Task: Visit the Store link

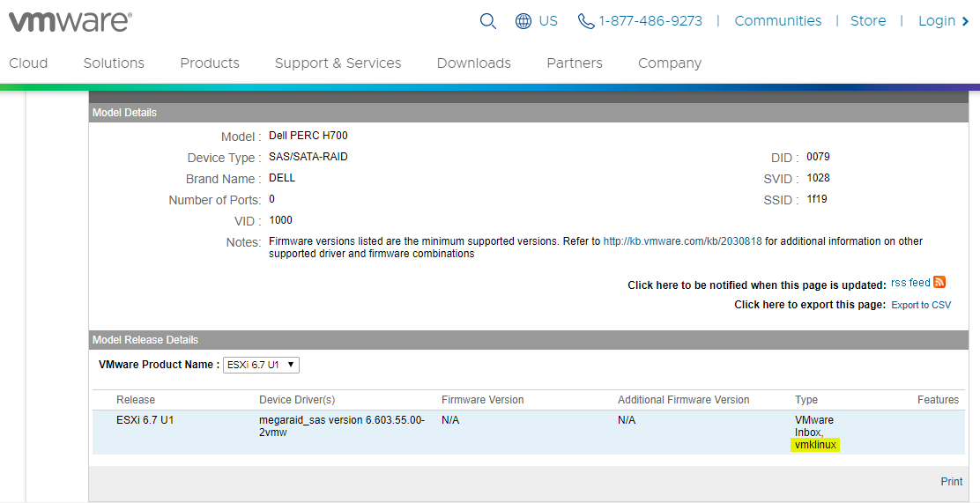Action: pos(868,21)
